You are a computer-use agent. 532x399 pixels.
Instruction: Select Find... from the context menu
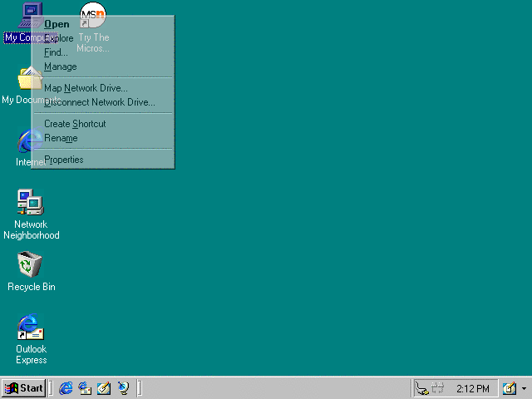[103, 52]
